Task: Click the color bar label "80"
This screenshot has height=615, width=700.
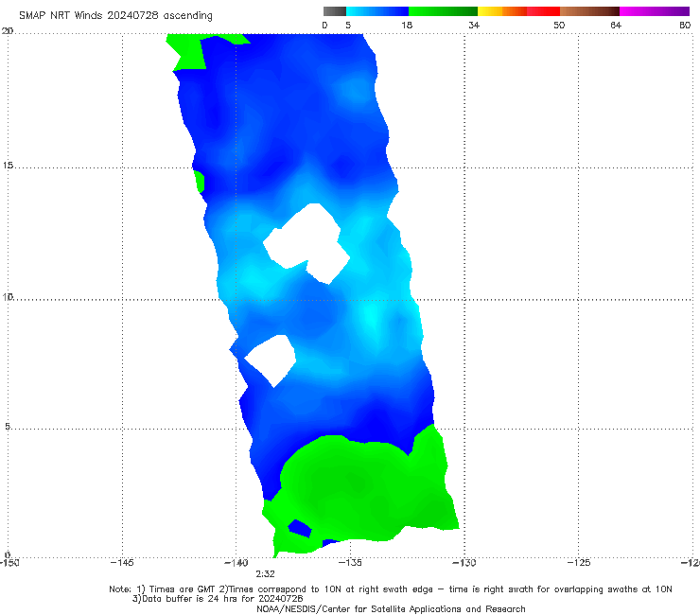Action: pos(685,25)
